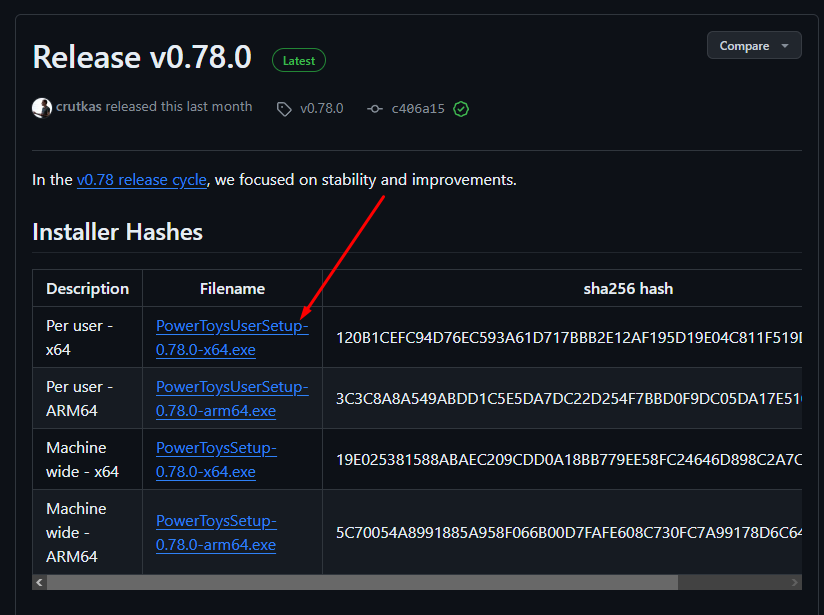Click the Latest release badge
824x615 pixels.
click(x=298, y=60)
